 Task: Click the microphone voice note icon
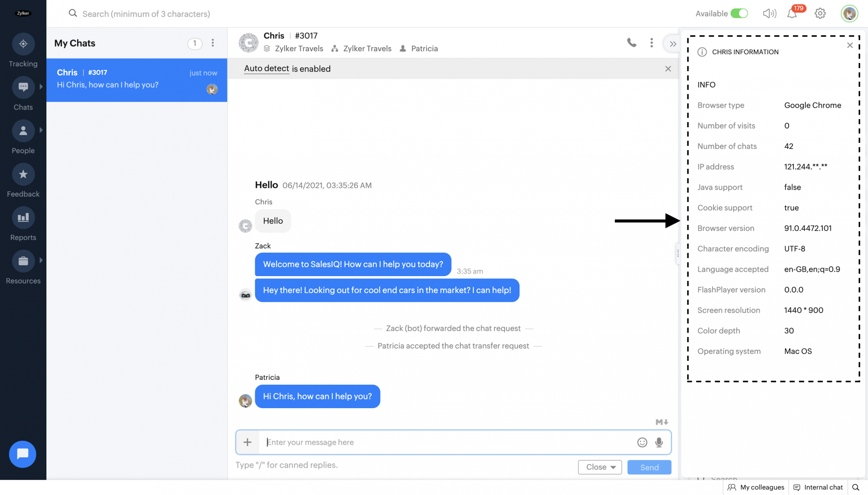[659, 442]
